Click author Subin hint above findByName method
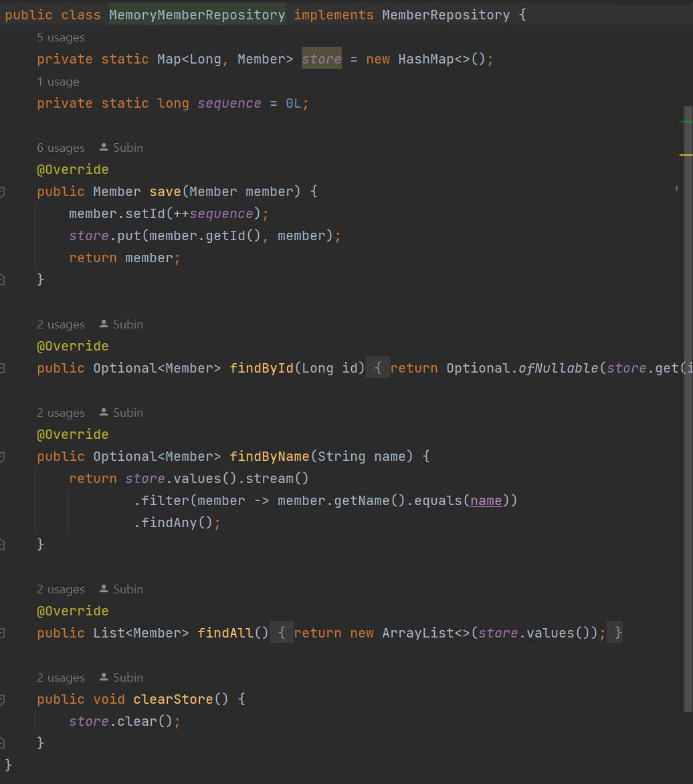Image resolution: width=693 pixels, height=784 pixels. [x=121, y=413]
